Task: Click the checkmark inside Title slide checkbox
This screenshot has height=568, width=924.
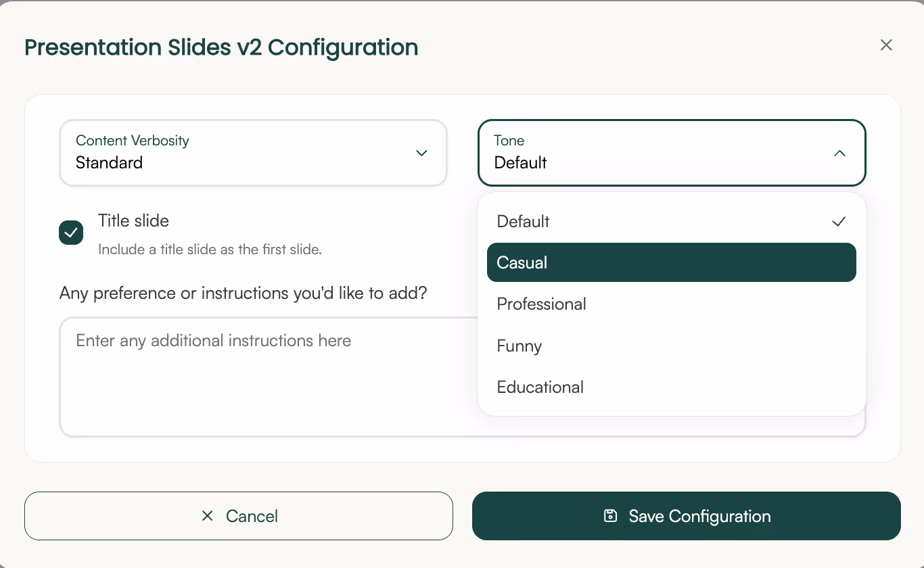Action: (70, 233)
